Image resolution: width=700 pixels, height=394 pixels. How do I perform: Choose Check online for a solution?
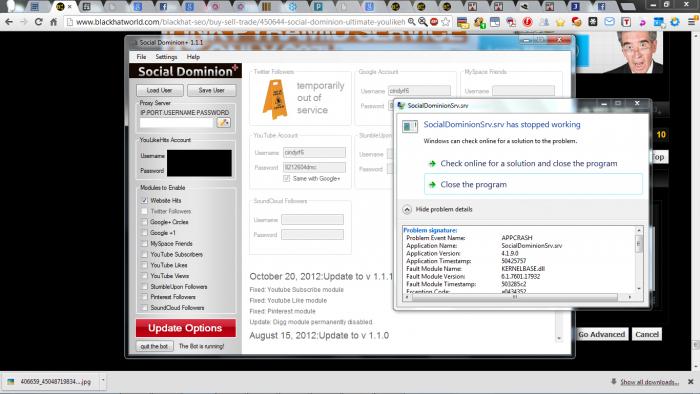coord(529,163)
